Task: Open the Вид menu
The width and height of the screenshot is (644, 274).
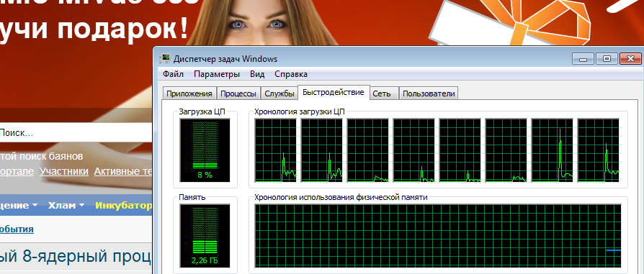Action: click(257, 74)
